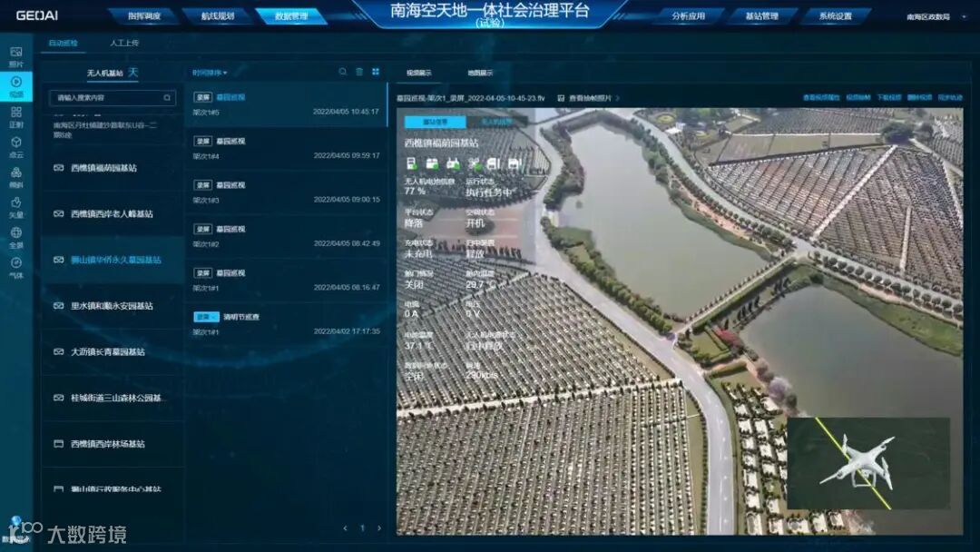Click the 查看抽帧图片 link
This screenshot has width=980, height=552.
[590, 98]
